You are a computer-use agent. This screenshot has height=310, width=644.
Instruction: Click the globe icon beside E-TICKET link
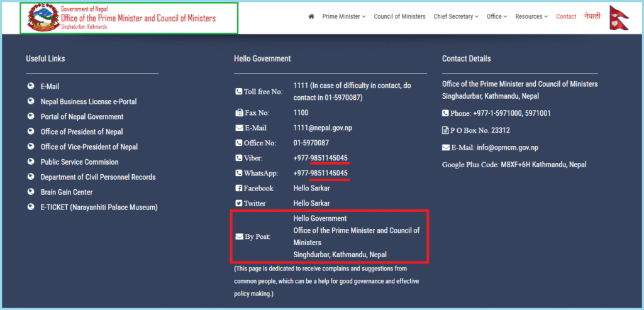31,208
